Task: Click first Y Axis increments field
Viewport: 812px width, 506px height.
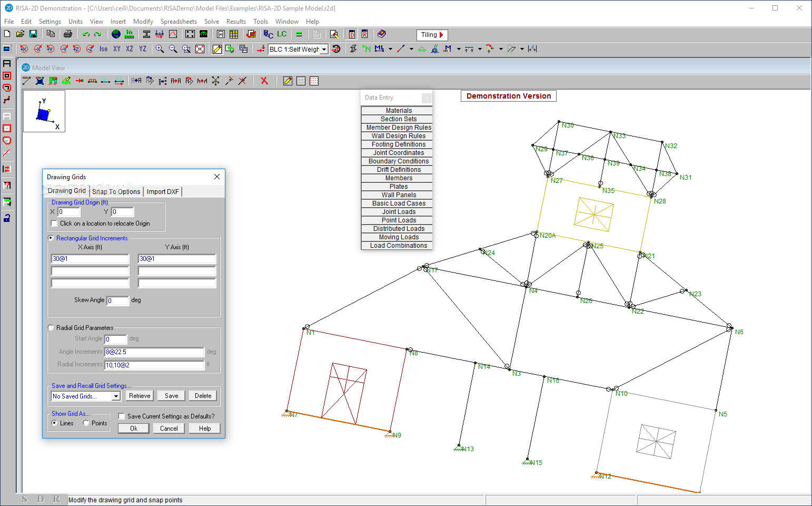Action: point(177,259)
